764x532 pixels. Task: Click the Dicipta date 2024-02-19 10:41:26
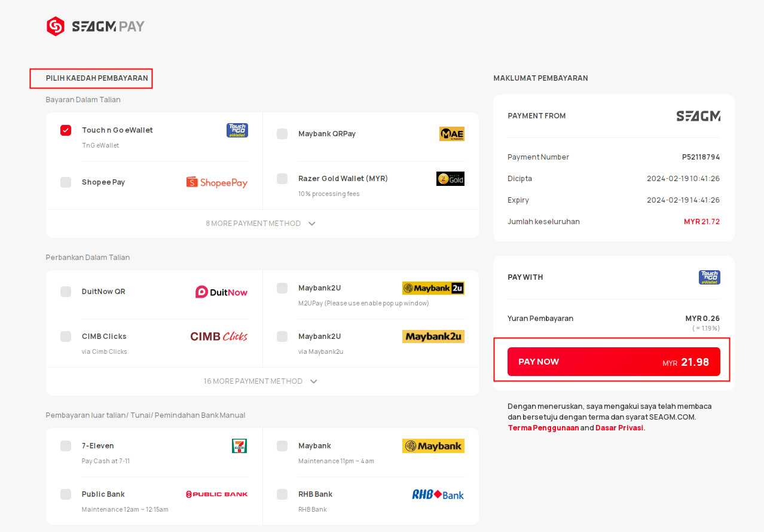[x=683, y=179]
